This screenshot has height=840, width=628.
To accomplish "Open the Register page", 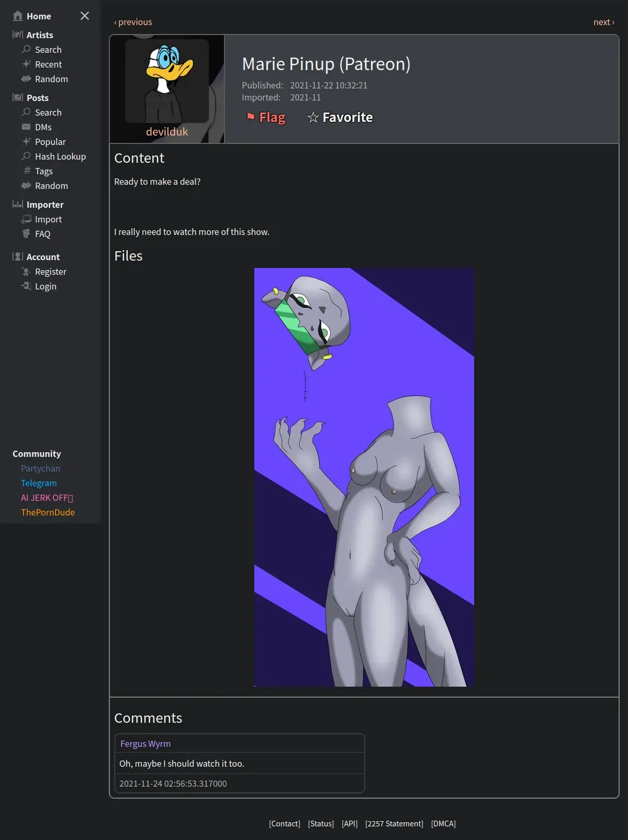I will click(50, 272).
